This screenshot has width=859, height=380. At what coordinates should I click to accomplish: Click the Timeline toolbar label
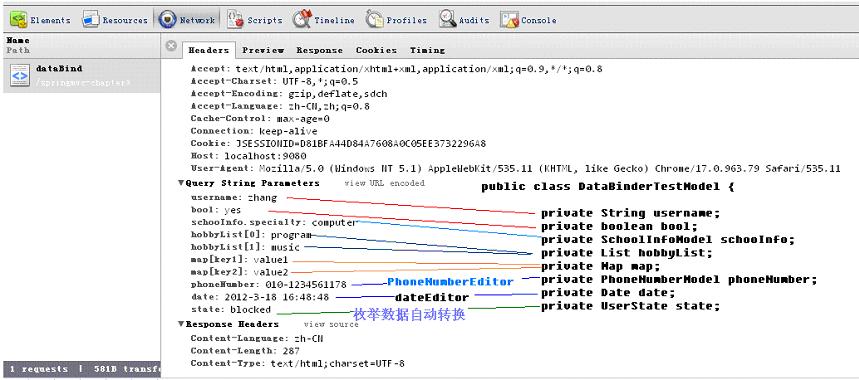pyautogui.click(x=334, y=20)
